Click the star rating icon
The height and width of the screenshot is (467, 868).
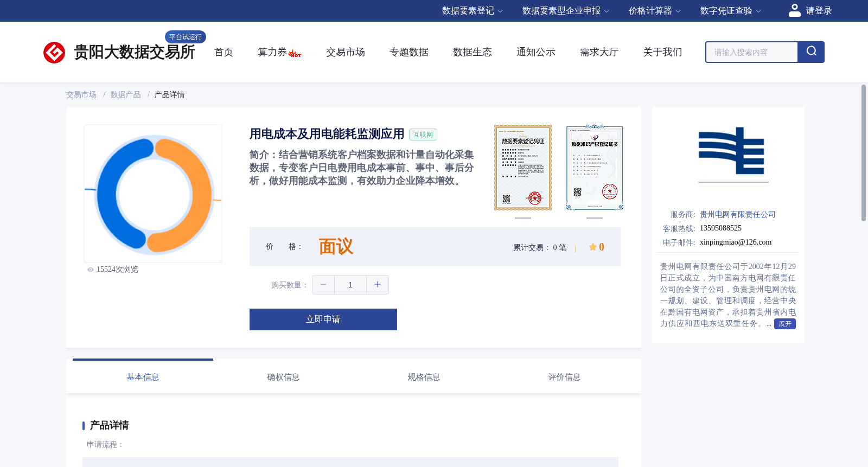pos(593,247)
